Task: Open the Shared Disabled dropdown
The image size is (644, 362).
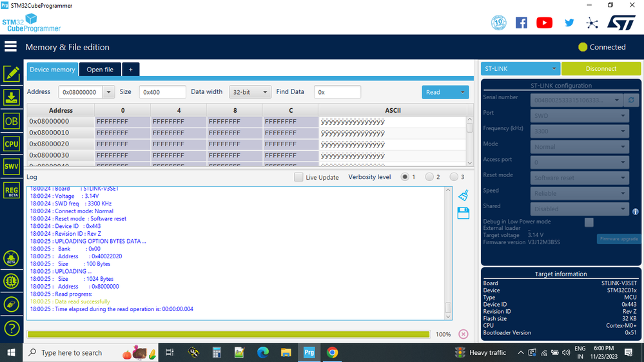Action: pyautogui.click(x=579, y=209)
